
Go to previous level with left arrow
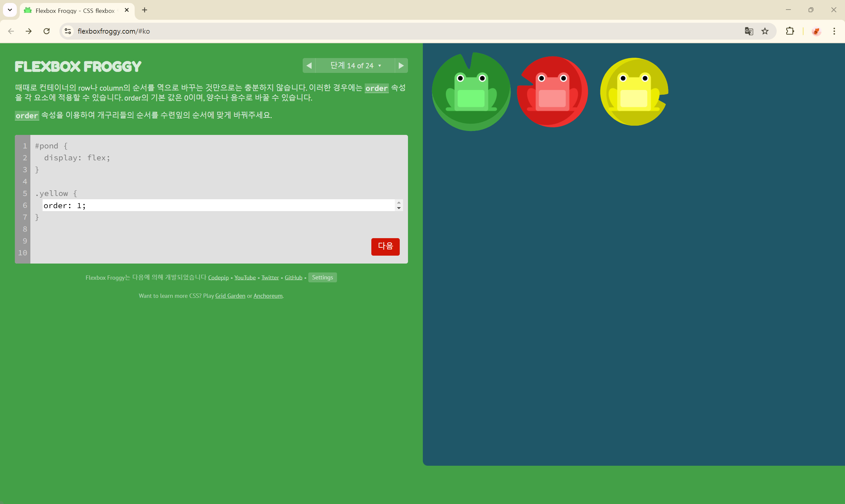(x=309, y=66)
